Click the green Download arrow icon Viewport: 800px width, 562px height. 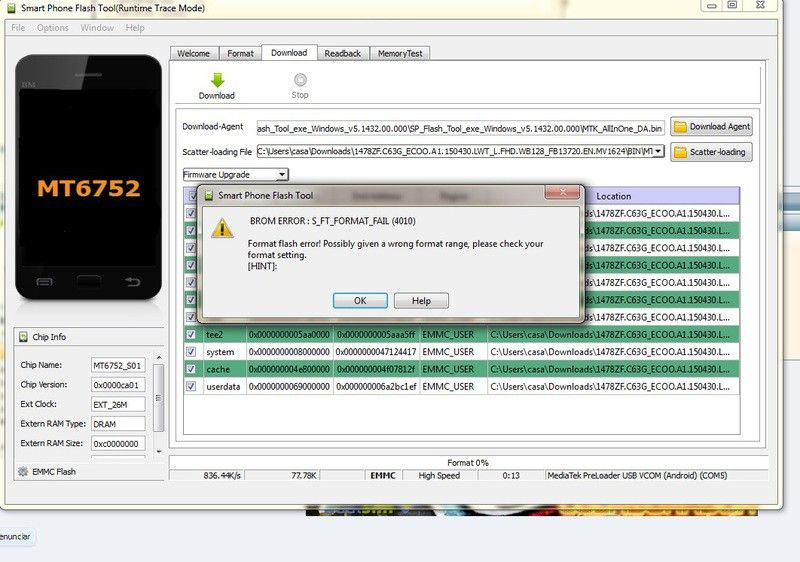point(217,81)
